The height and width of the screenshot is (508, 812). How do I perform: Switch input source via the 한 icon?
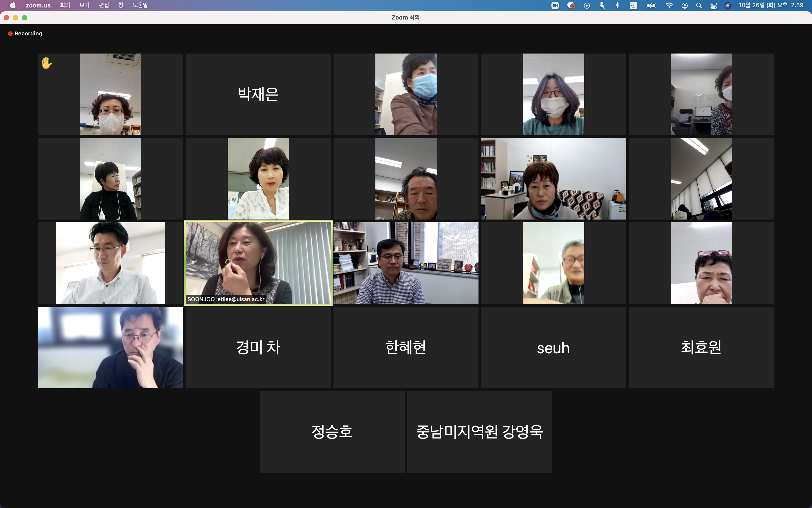(633, 5)
